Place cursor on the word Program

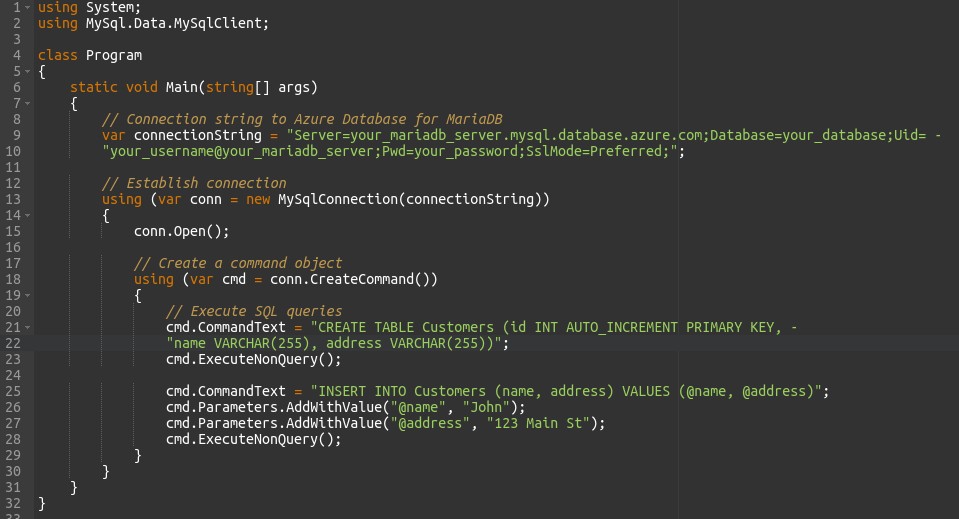coord(113,56)
